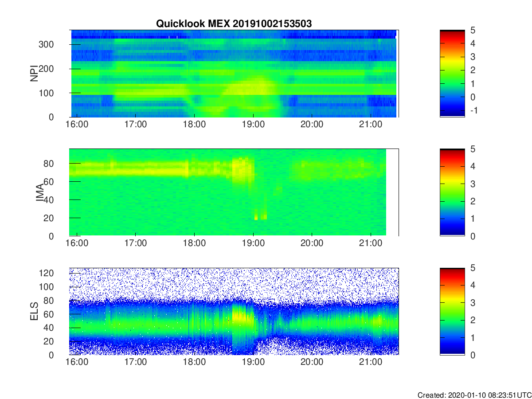Click the "1" label on the ELS color bar
The image size is (532, 399).
[x=472, y=337]
